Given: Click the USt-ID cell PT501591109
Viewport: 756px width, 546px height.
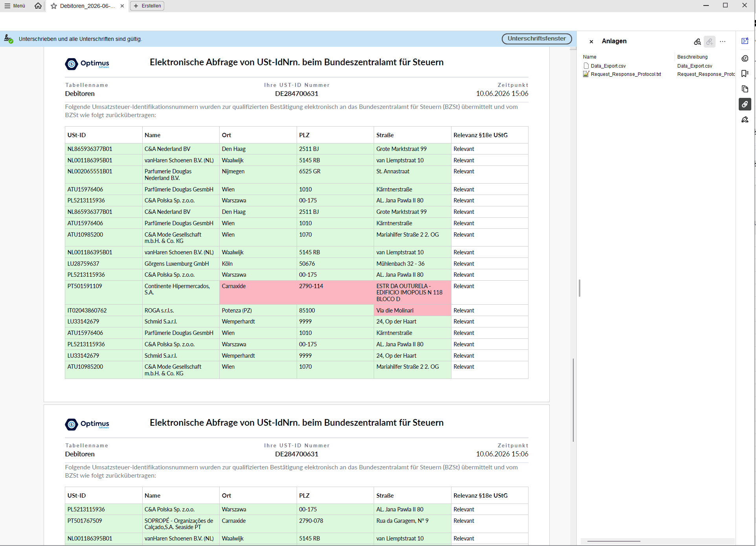Looking at the screenshot, I should pyautogui.click(x=103, y=292).
